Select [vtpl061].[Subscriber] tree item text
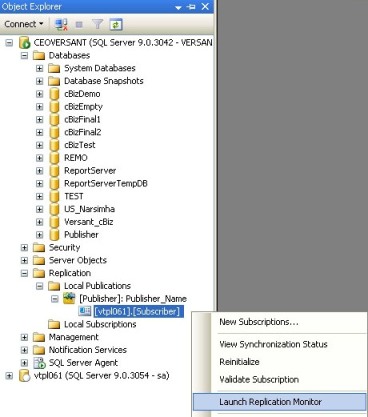 138,311
